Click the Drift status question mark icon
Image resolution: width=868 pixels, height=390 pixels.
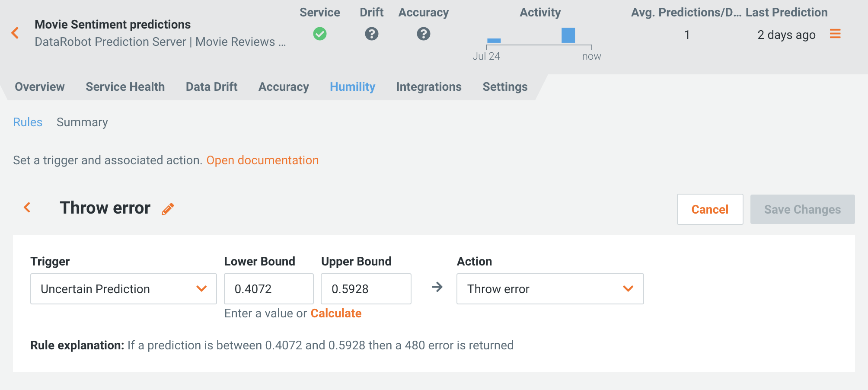pyautogui.click(x=372, y=34)
